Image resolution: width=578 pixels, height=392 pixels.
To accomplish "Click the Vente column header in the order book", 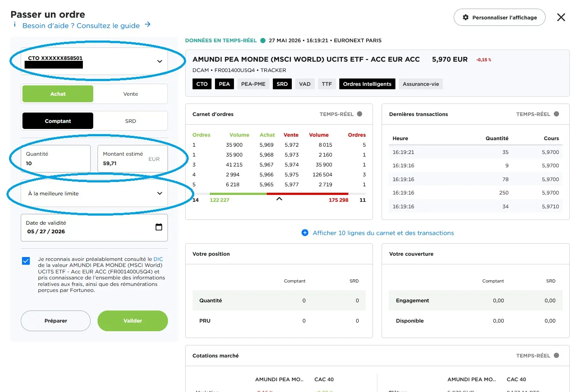I will point(291,135).
